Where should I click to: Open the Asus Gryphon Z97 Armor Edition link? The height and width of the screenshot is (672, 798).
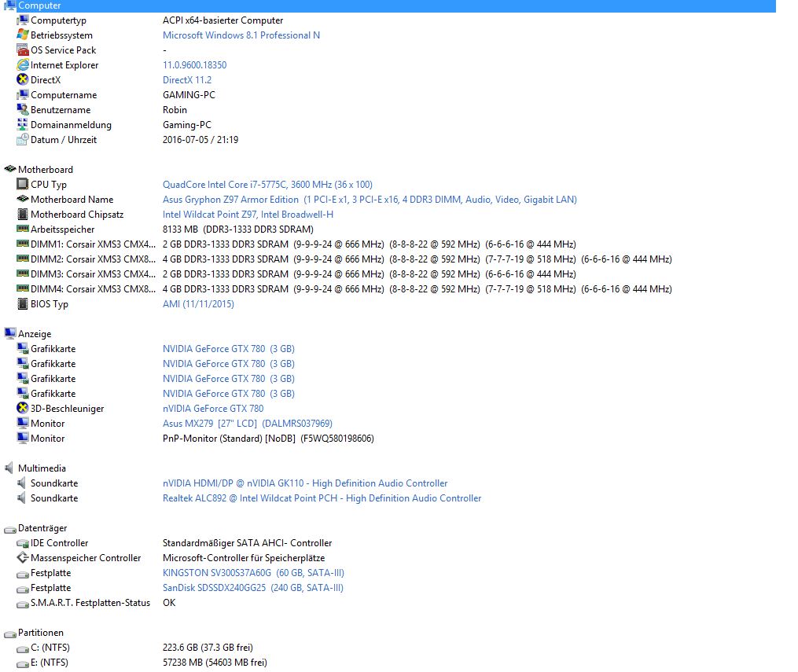(370, 200)
